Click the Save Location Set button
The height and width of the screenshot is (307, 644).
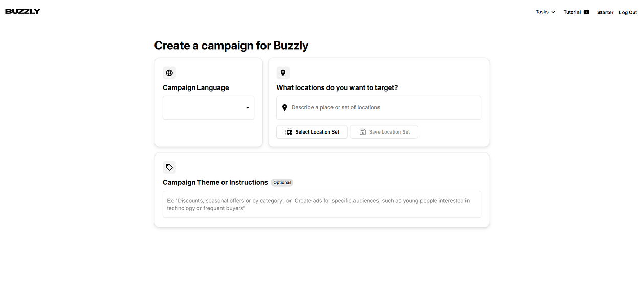(384, 131)
